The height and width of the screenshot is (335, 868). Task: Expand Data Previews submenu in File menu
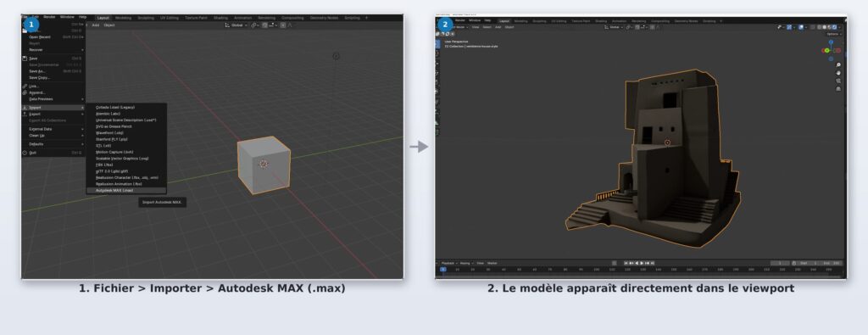click(x=53, y=99)
